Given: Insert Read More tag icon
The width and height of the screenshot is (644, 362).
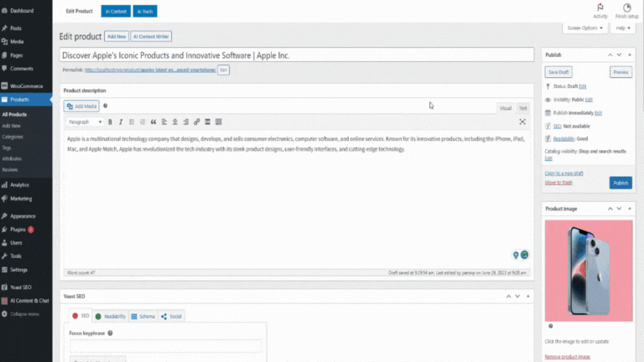Looking at the screenshot, I should [207, 122].
